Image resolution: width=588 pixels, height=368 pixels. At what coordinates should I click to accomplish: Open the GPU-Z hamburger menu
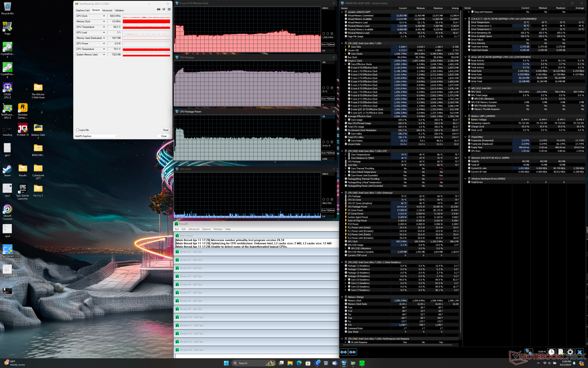(x=169, y=9)
